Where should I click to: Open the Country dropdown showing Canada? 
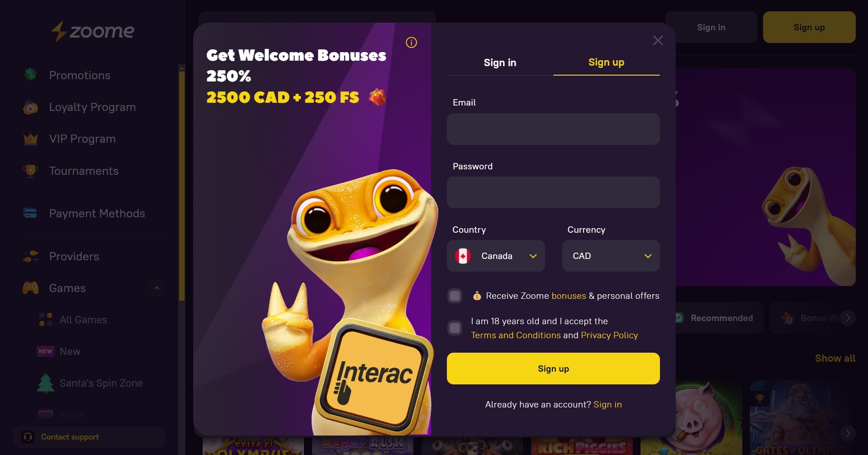[496, 256]
